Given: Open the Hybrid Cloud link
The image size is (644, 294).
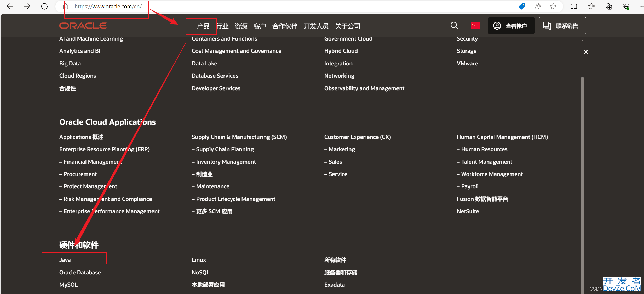Looking at the screenshot, I should click(341, 51).
